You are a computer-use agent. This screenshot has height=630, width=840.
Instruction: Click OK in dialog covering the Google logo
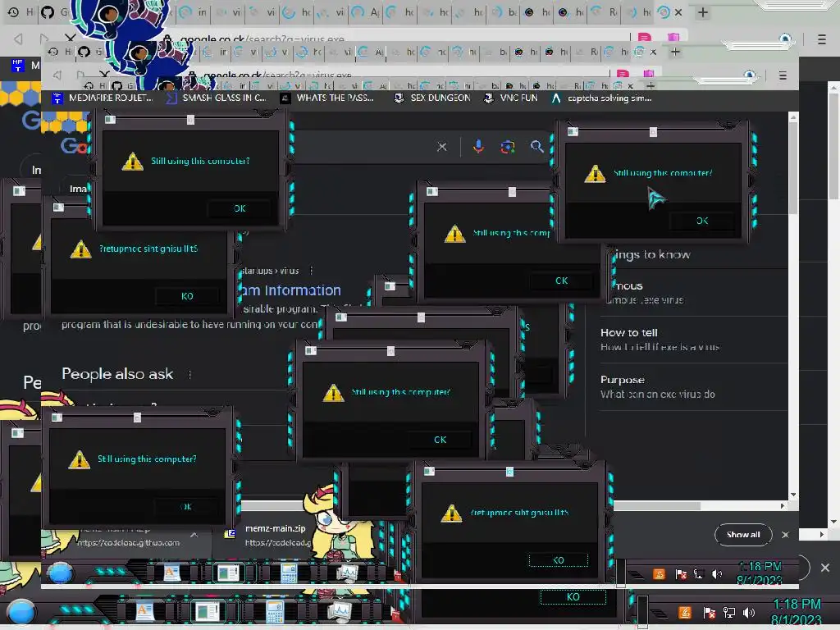pyautogui.click(x=240, y=208)
